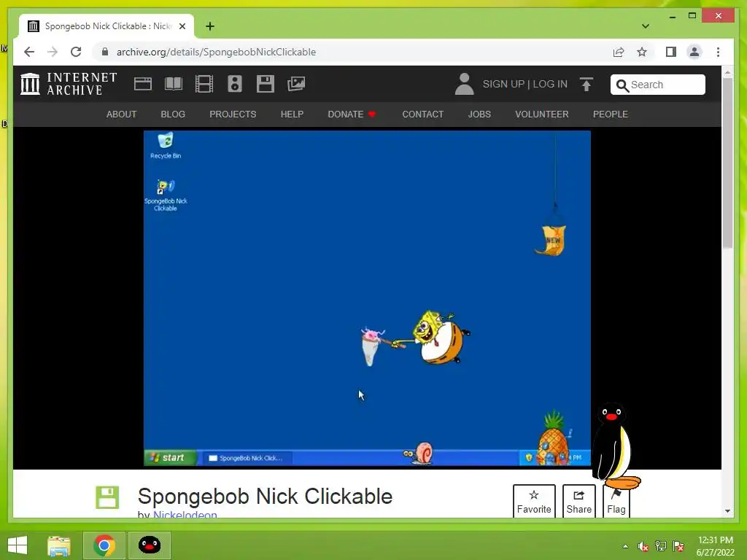The image size is (747, 560).
Task: Click the Pingu app icon on taskbar
Action: pyautogui.click(x=150, y=545)
